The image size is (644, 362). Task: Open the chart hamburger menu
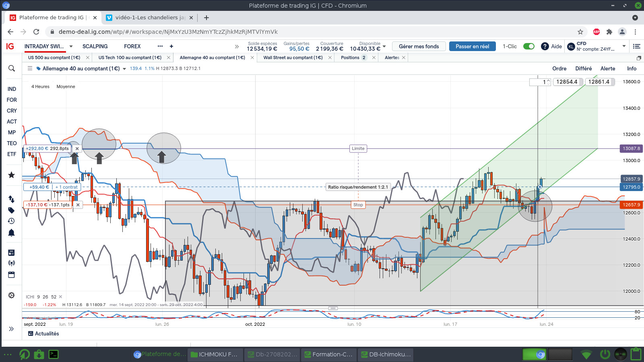click(30, 68)
